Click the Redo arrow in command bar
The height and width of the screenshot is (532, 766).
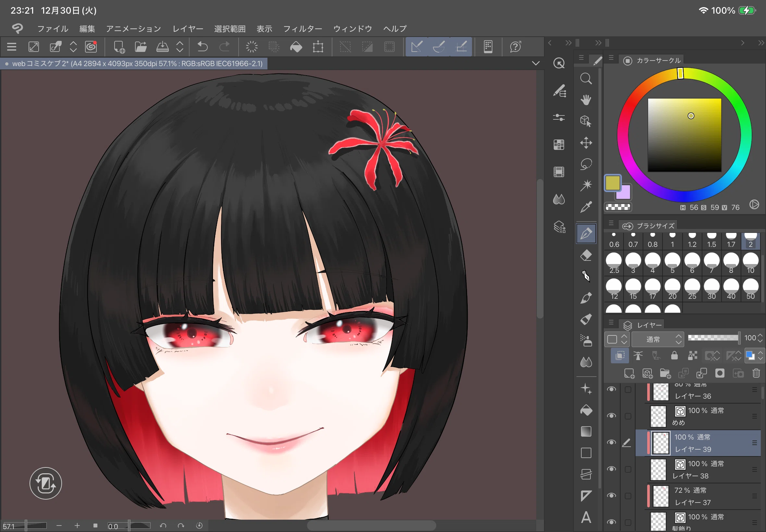[x=224, y=47]
